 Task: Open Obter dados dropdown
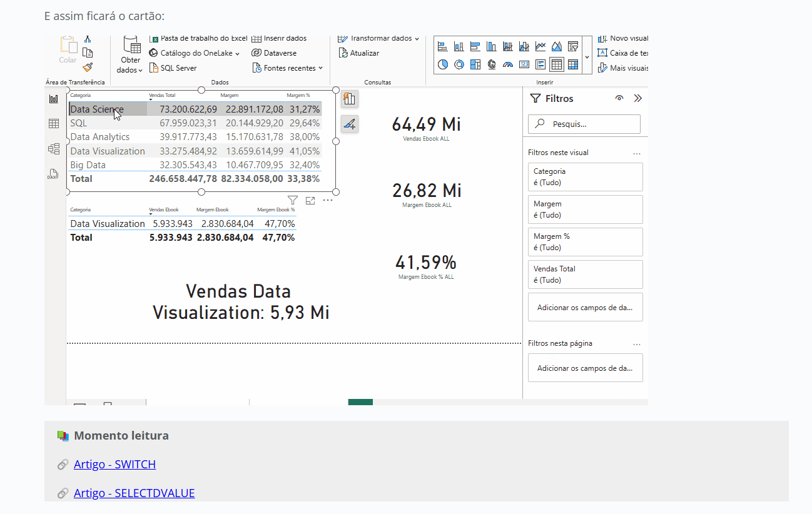131,56
